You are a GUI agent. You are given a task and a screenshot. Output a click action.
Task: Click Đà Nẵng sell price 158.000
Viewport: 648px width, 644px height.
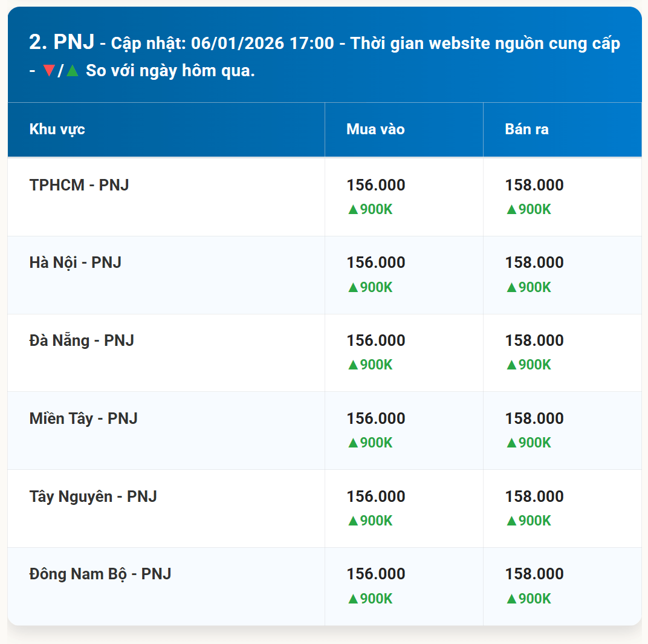click(x=534, y=340)
